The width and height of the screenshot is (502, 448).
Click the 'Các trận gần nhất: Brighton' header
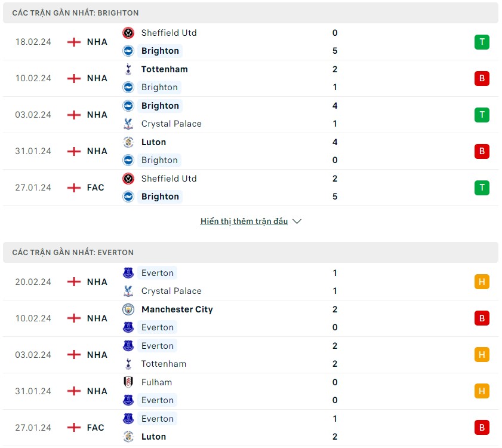click(x=251, y=13)
